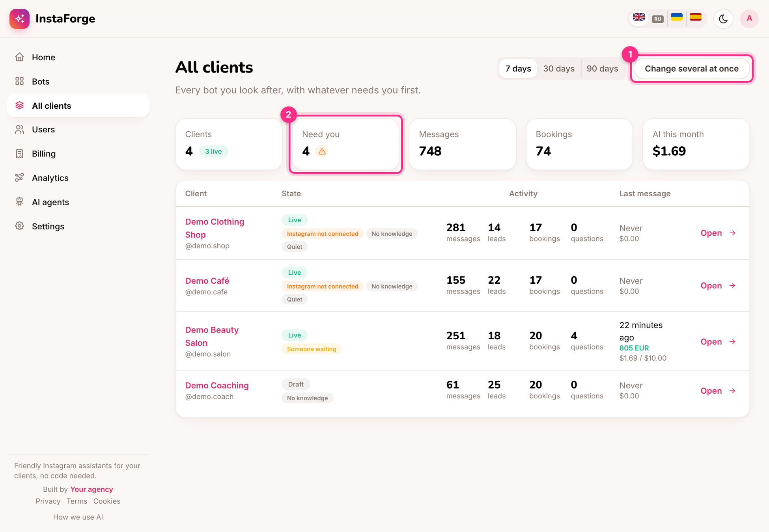Click the Change several at once button
Screen dimensions: 769x532
692,69
